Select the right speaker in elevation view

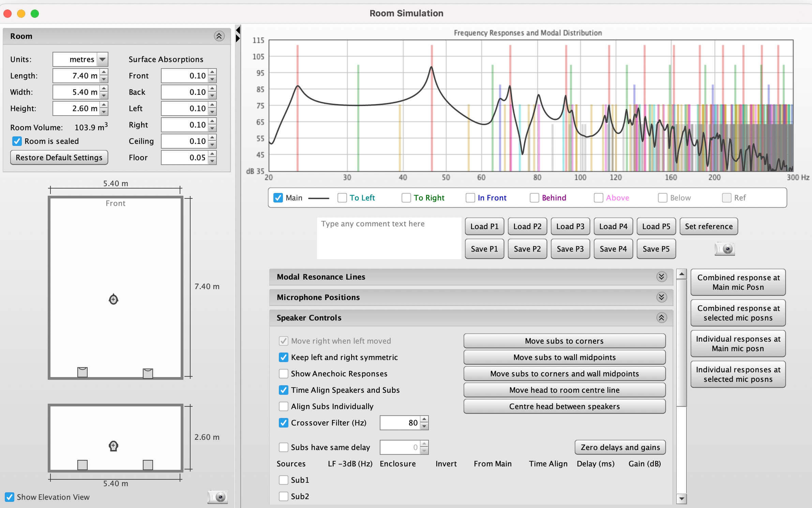click(x=148, y=465)
